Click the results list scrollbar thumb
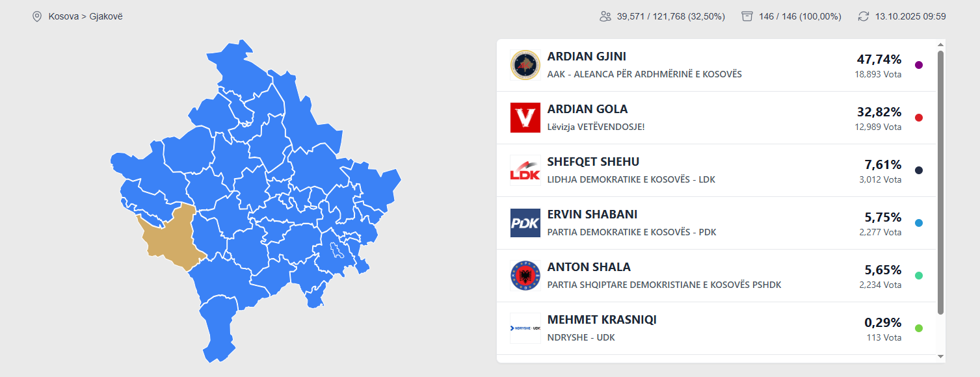This screenshot has width=980, height=377. [x=940, y=182]
